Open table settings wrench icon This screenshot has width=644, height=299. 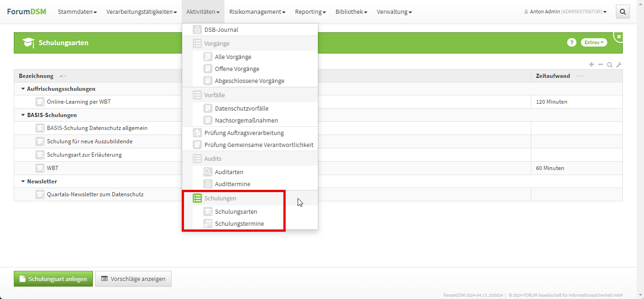tap(619, 65)
